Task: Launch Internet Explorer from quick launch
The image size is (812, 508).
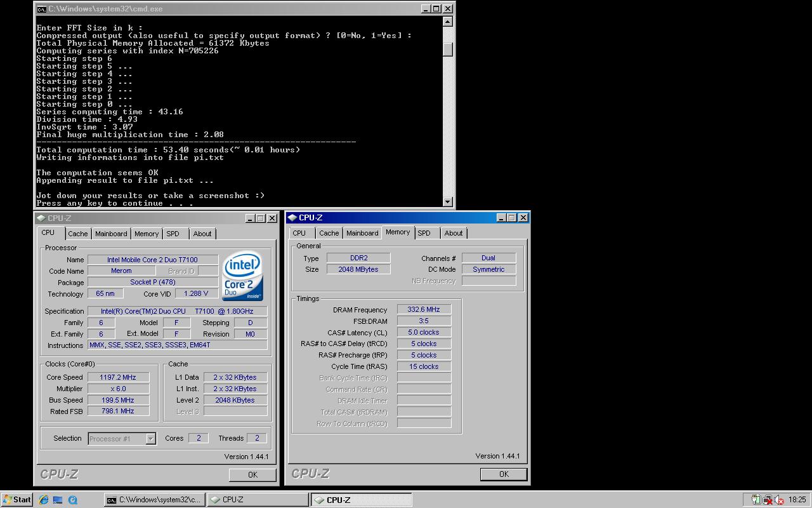Action: click(43, 500)
